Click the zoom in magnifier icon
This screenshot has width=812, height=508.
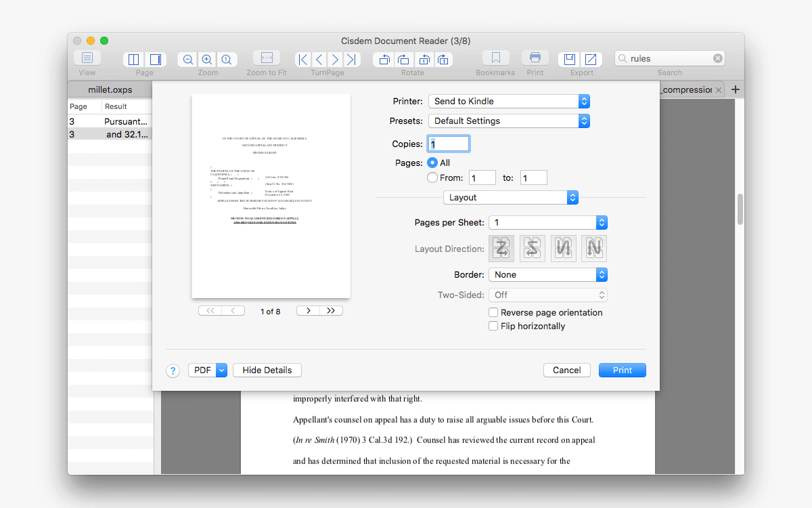(x=207, y=60)
